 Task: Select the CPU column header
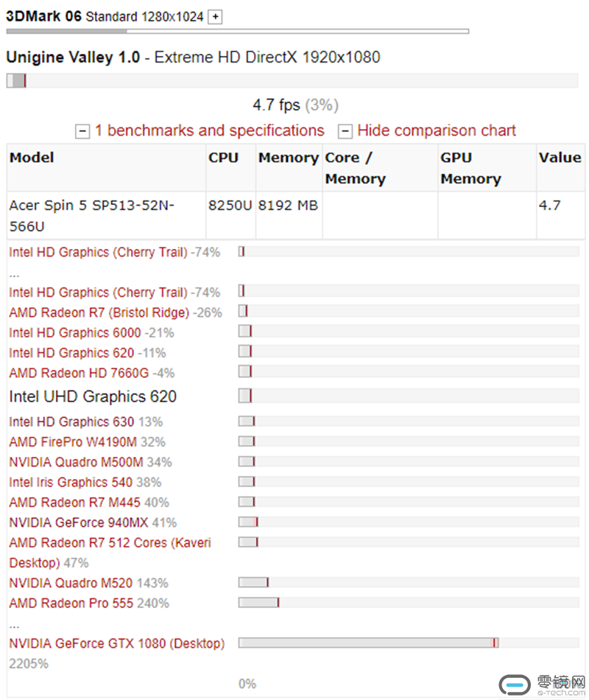coord(223,158)
